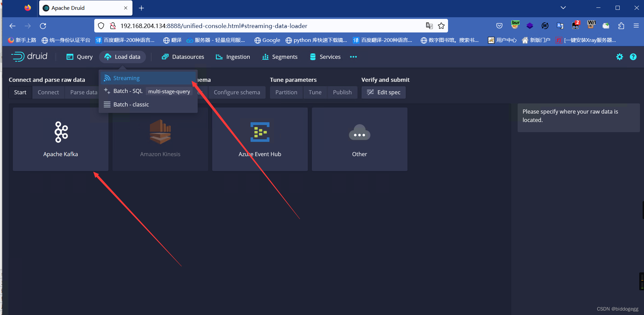Click the browser address bar URL
The image size is (644, 315).
pos(214,26)
